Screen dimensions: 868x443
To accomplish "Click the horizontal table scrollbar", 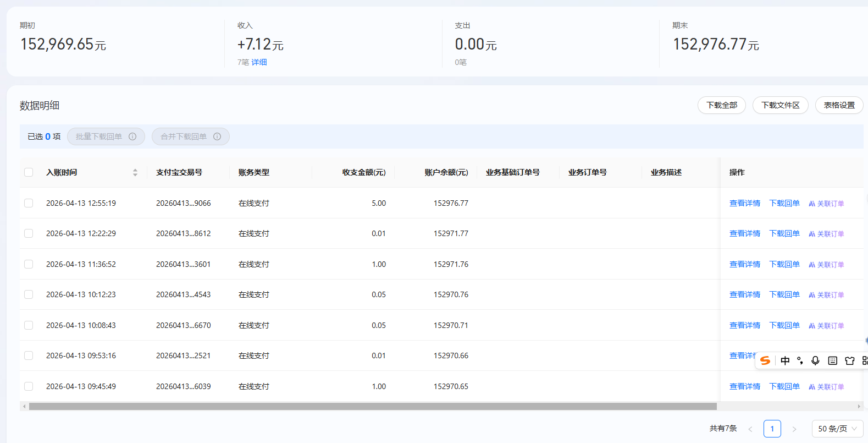I will (373, 407).
